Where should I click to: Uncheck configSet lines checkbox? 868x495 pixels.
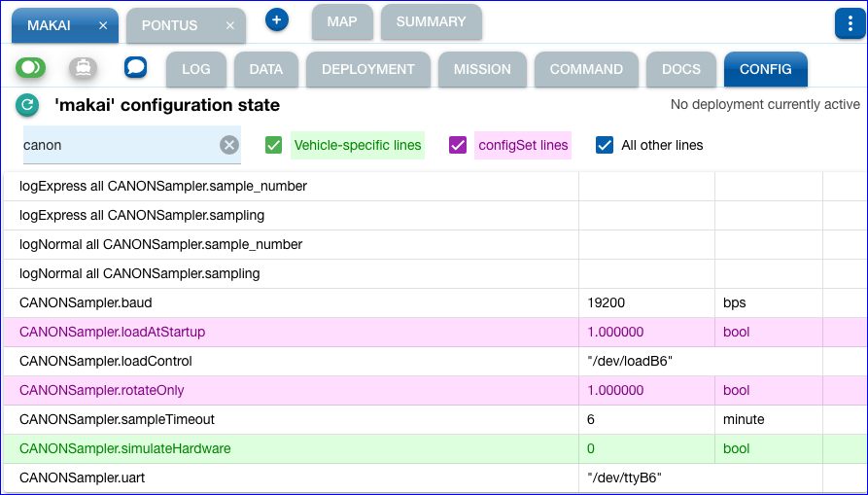coord(458,145)
